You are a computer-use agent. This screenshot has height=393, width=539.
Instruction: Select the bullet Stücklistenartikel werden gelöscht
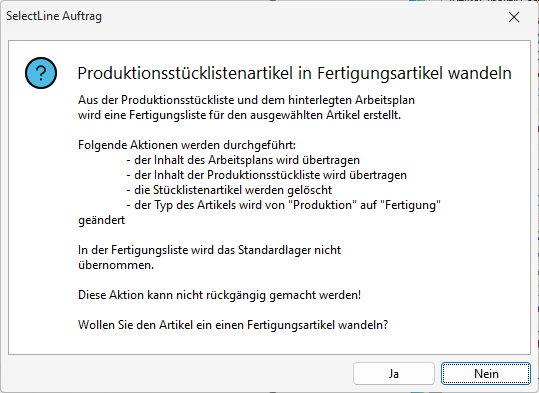(229, 190)
